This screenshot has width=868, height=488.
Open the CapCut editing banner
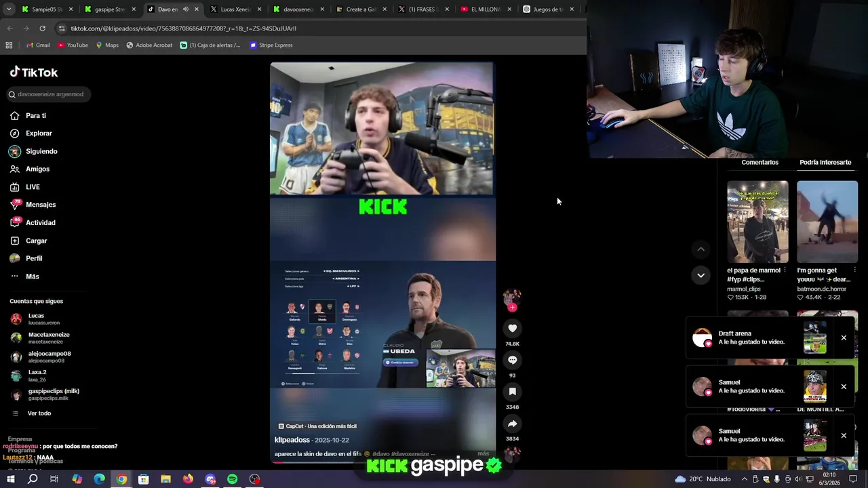317,426
